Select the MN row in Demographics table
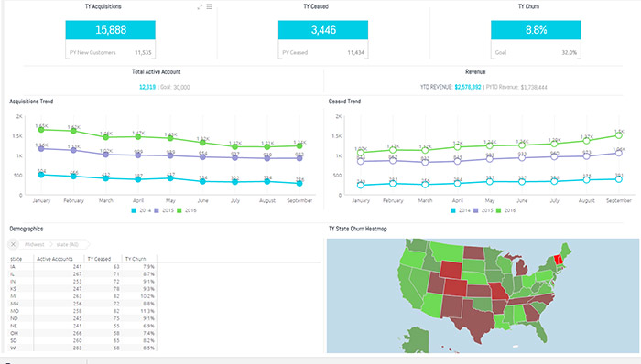Viewport: 641px width, 364px height. 82,304
